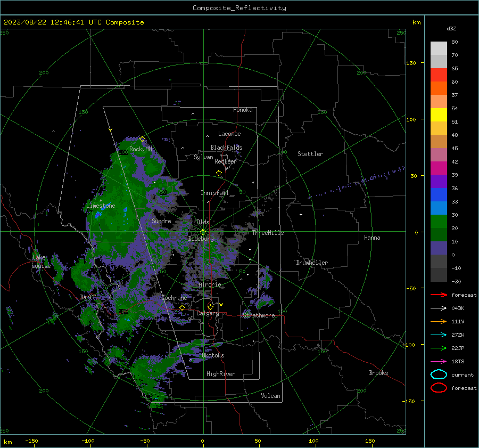
Task: Click the Drumheller city label
Action: [x=312, y=263]
